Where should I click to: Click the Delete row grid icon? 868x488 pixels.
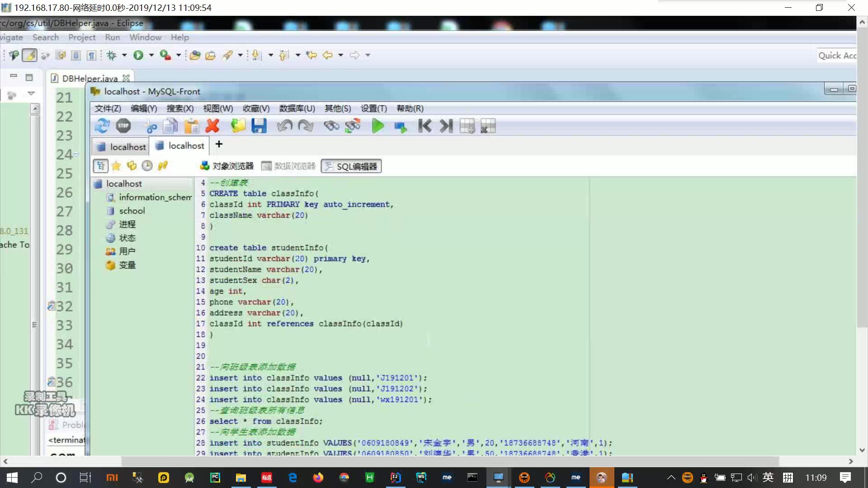coord(488,126)
